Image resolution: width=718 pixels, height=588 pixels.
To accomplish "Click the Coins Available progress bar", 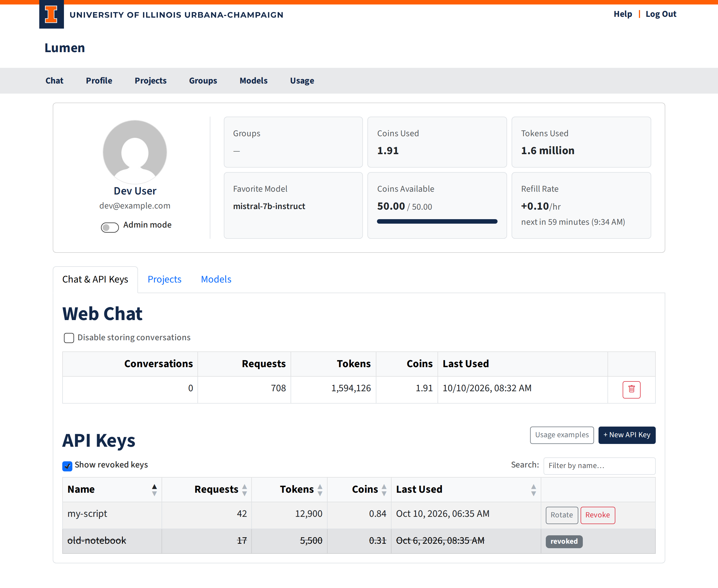I will tap(437, 221).
